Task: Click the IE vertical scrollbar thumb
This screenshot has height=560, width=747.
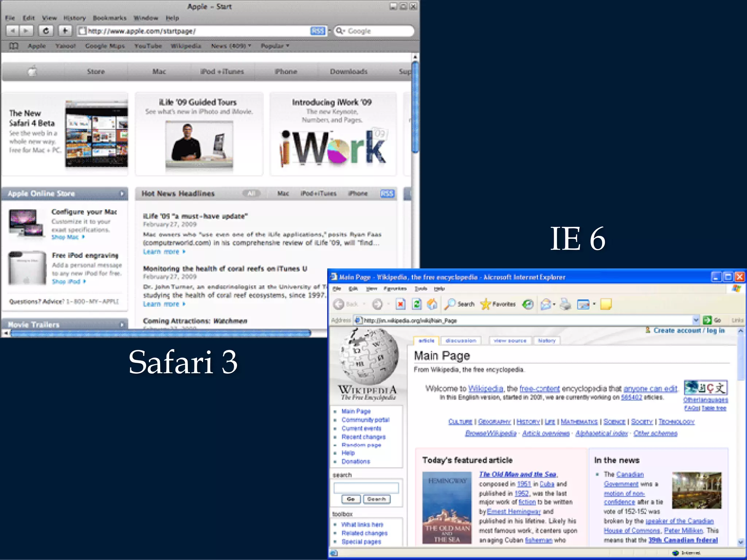Action: 740,357
